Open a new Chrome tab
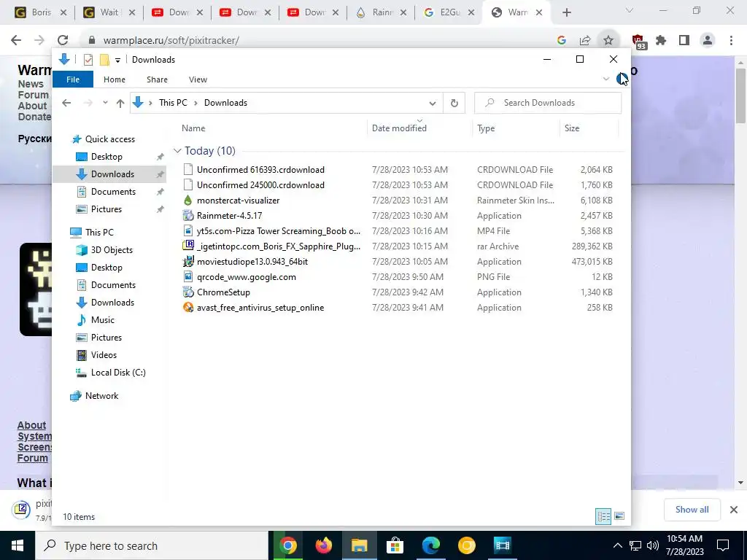This screenshot has height=560, width=747. coord(566,13)
